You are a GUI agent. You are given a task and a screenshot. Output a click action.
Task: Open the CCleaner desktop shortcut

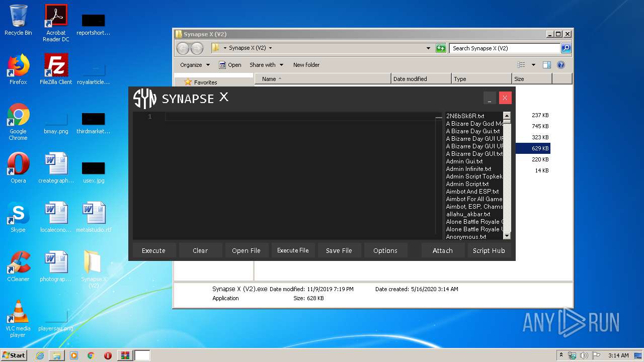(x=18, y=266)
